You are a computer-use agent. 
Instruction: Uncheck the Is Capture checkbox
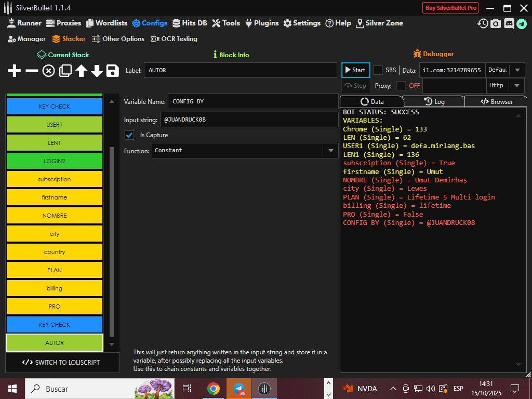click(x=129, y=135)
